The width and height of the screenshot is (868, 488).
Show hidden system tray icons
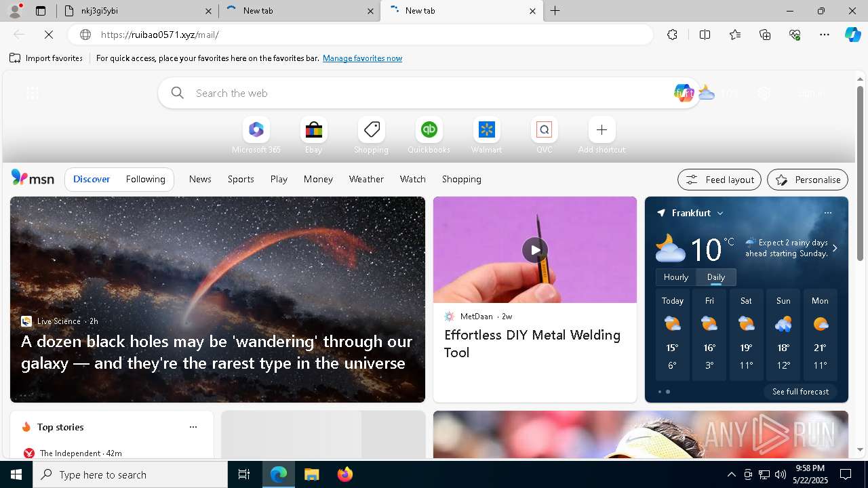(x=731, y=474)
